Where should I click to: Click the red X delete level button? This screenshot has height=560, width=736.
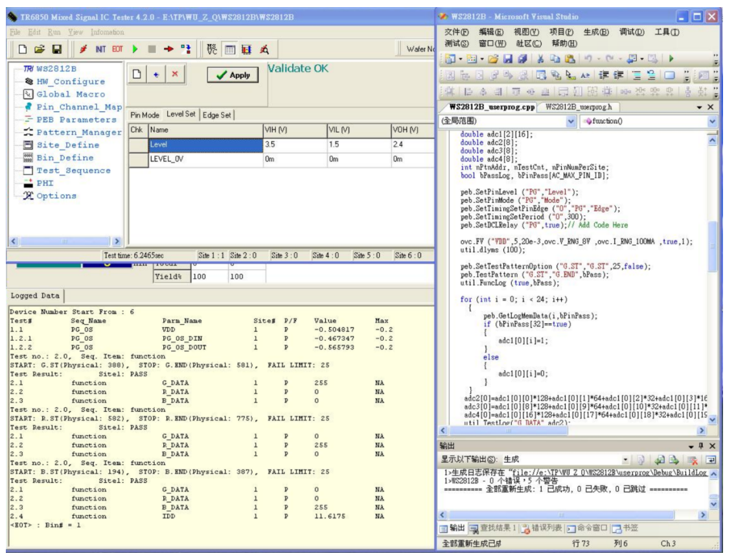point(175,75)
